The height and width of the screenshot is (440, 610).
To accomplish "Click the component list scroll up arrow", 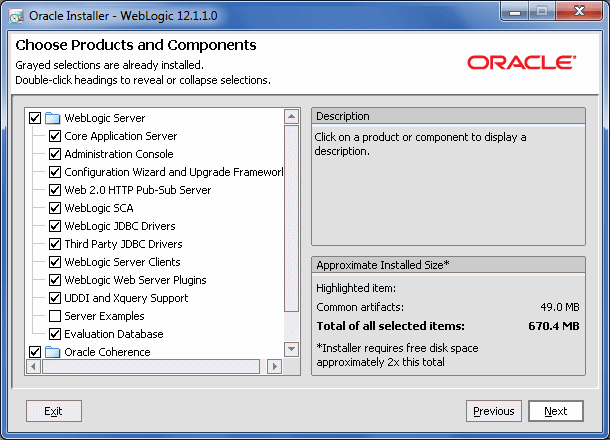I will (291, 116).
